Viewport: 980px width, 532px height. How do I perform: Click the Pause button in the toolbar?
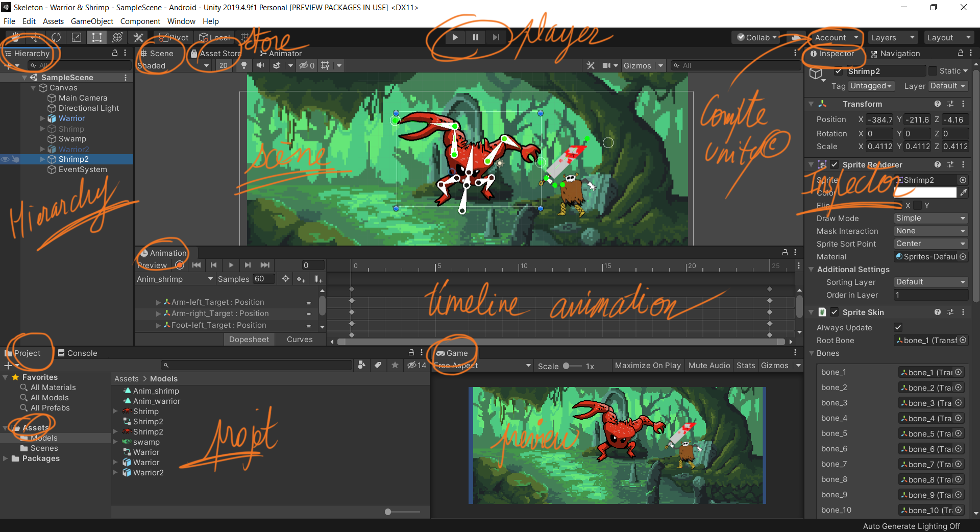475,37
